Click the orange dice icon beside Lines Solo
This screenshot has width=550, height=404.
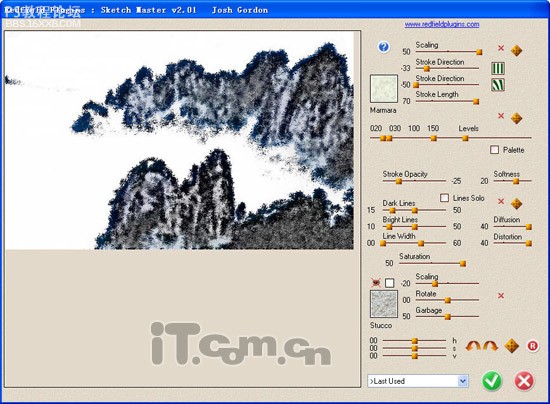(516, 203)
